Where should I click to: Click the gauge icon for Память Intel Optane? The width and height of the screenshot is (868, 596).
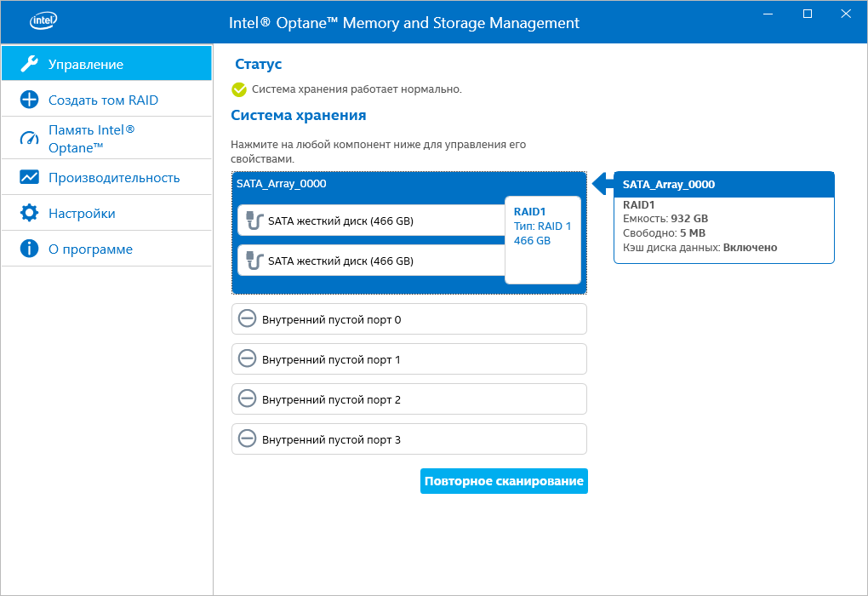[x=29, y=138]
